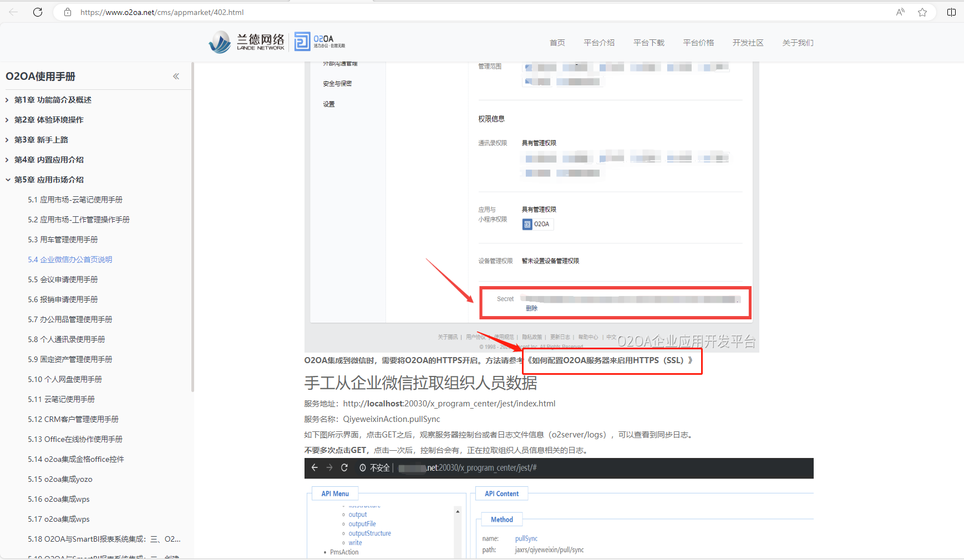Open 5.6 报销申请使用手册
Viewport: 964px width, 560px height.
[x=63, y=299]
